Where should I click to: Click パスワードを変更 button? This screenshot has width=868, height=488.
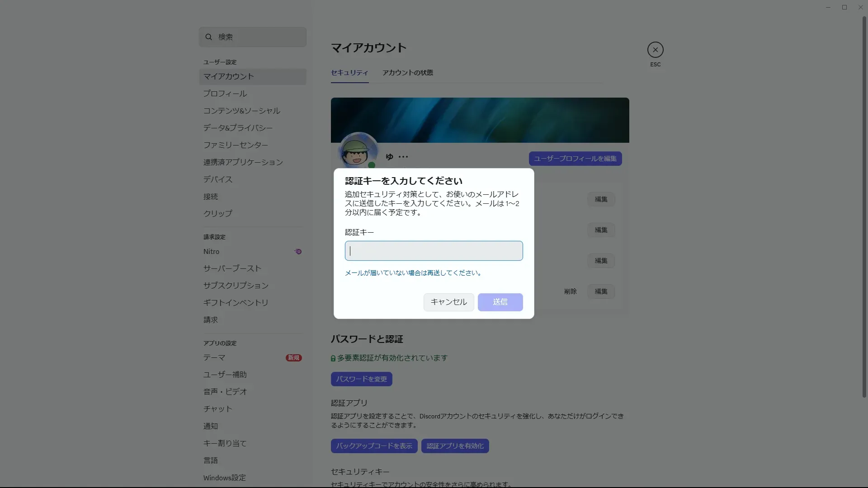pos(361,379)
